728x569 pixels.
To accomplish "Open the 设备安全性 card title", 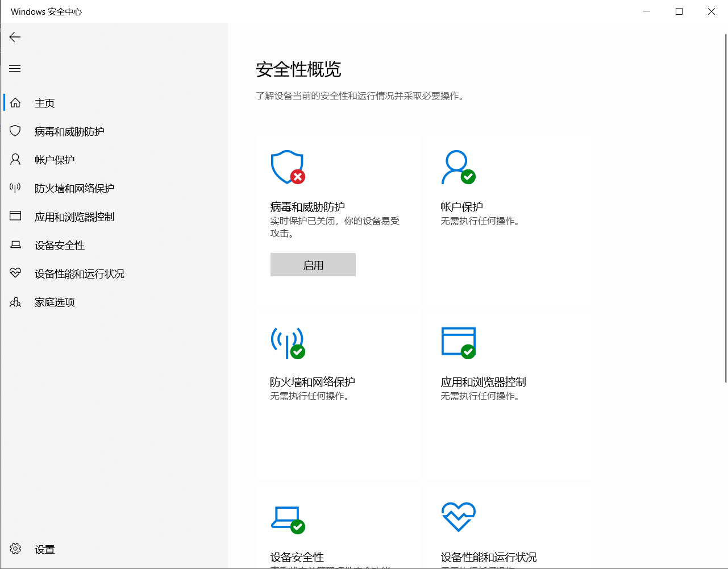I will [x=297, y=557].
